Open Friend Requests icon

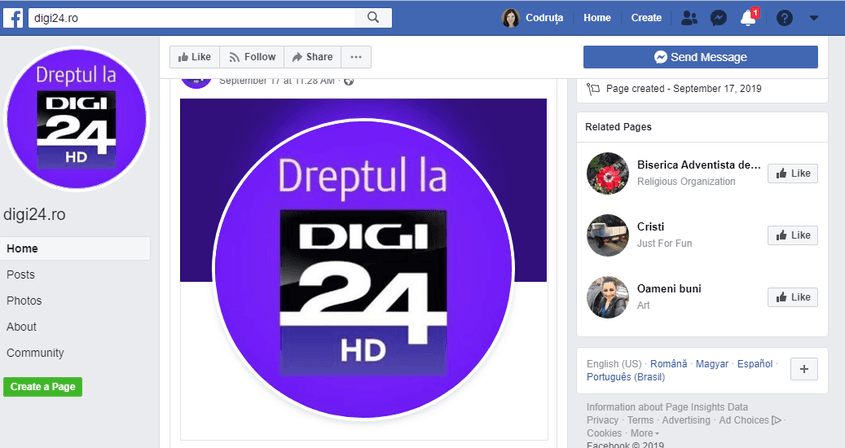tap(689, 18)
